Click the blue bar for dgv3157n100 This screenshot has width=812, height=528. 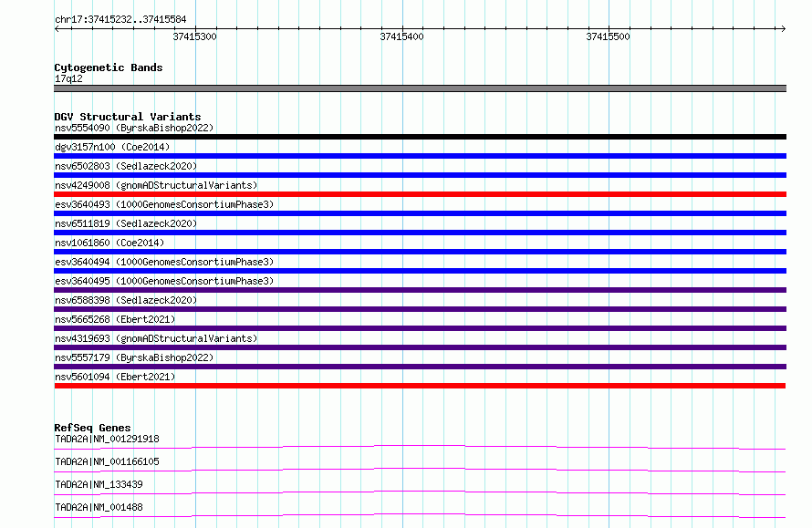(x=420, y=156)
